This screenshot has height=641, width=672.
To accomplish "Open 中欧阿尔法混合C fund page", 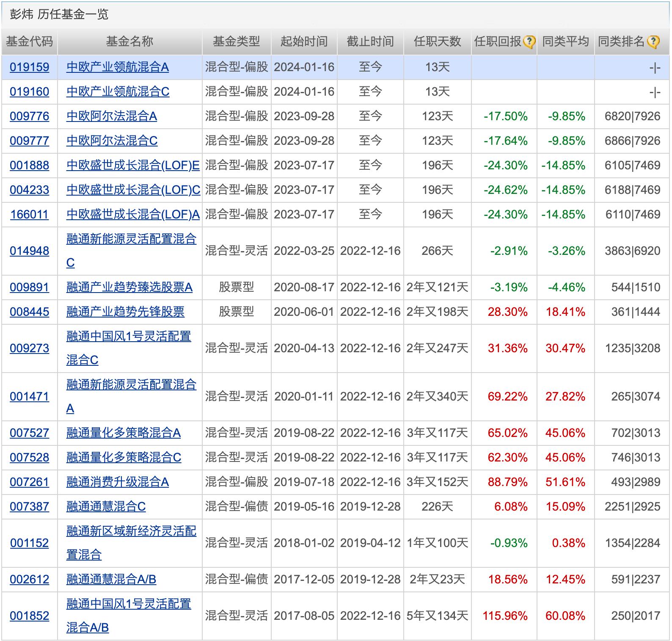I will pyautogui.click(x=112, y=141).
